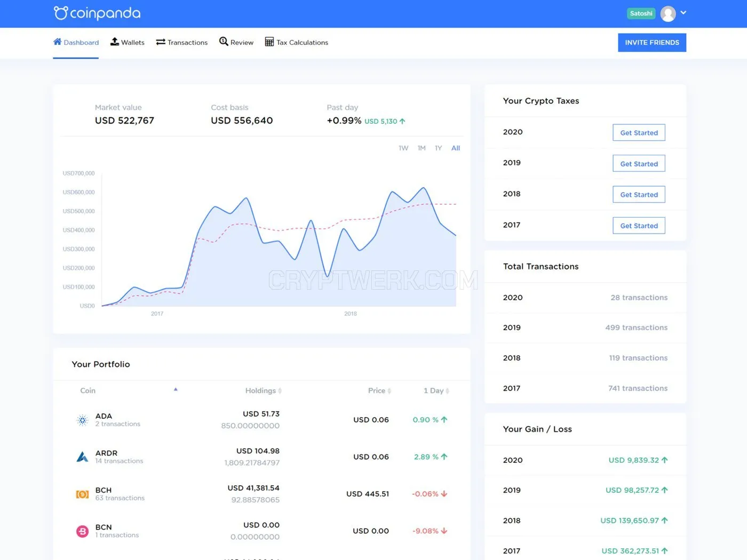Sort portfolio by Price column
This screenshot has height=560, width=747.
tap(379, 391)
